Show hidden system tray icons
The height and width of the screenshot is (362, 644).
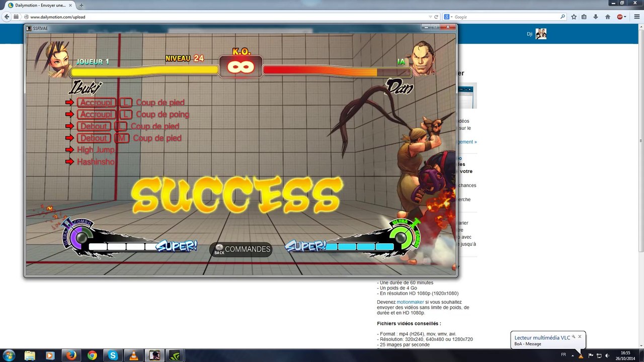click(572, 355)
